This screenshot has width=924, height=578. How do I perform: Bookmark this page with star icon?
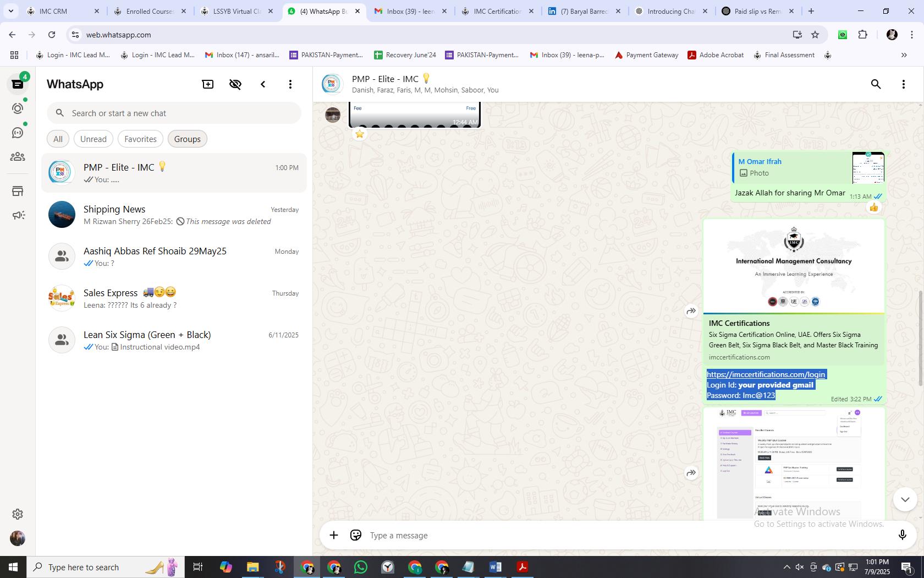pyautogui.click(x=815, y=35)
